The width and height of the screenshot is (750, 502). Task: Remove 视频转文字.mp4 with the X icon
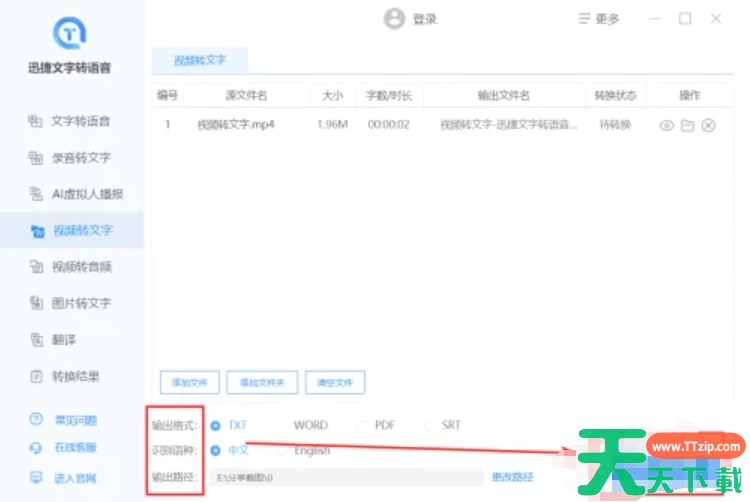pyautogui.click(x=708, y=125)
